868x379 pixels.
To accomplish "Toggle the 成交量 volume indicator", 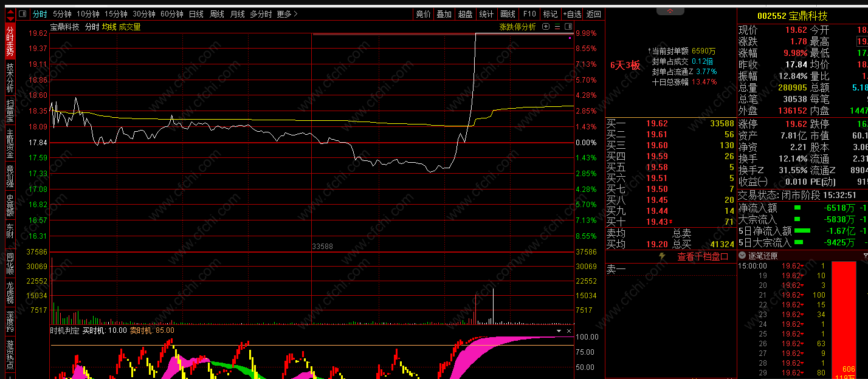I will tap(129, 27).
